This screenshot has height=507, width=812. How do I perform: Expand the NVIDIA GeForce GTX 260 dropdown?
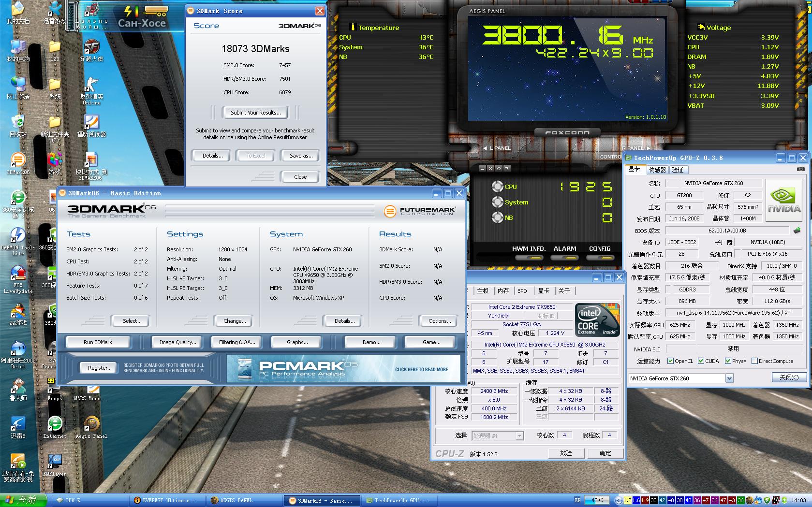tap(729, 378)
